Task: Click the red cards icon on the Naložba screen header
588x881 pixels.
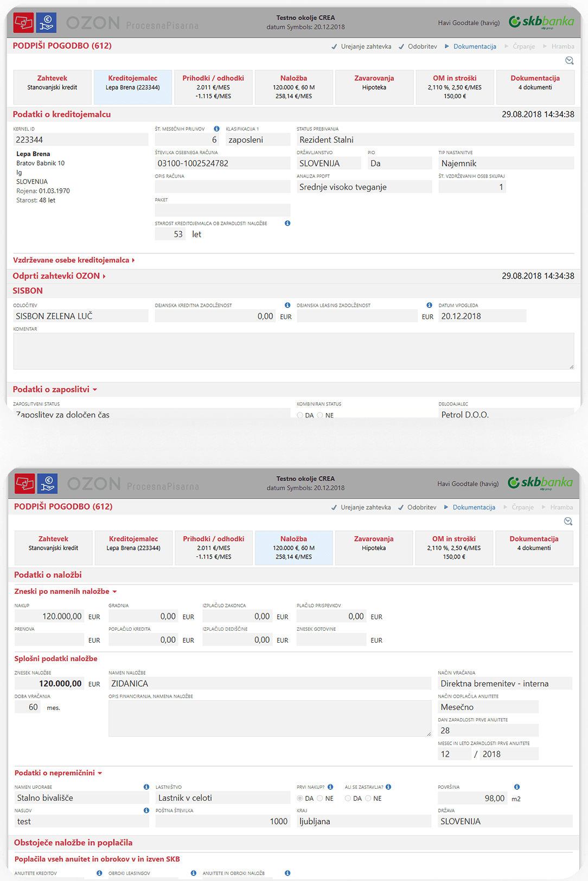Action: coord(24,483)
